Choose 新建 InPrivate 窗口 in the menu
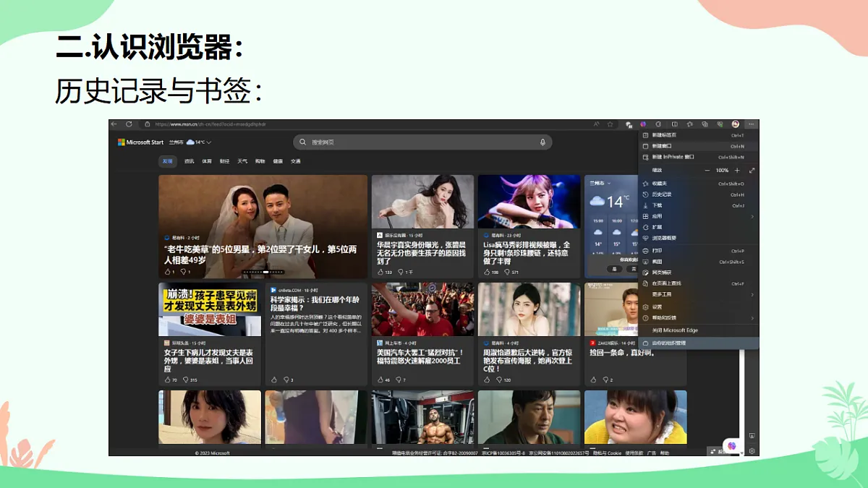The width and height of the screenshot is (868, 488). point(699,157)
